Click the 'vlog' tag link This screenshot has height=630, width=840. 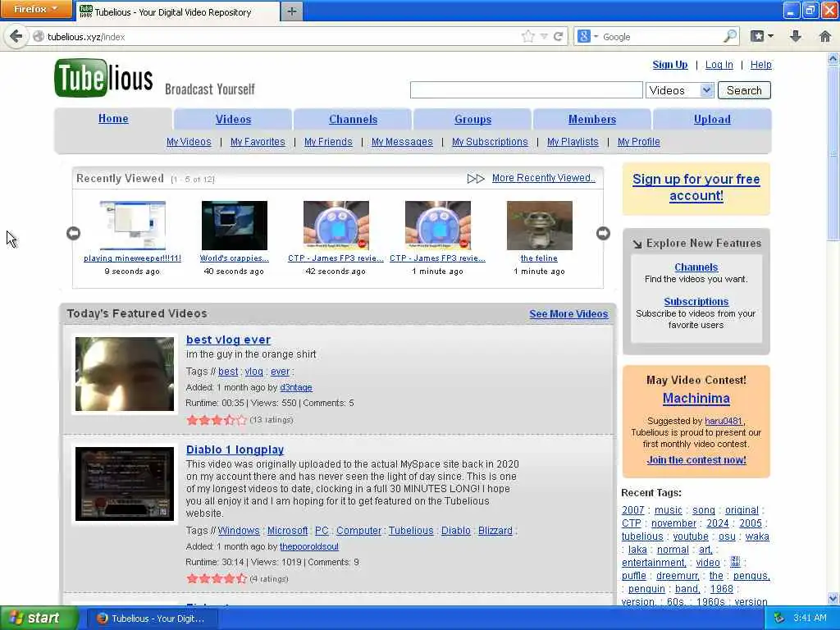[x=254, y=372]
